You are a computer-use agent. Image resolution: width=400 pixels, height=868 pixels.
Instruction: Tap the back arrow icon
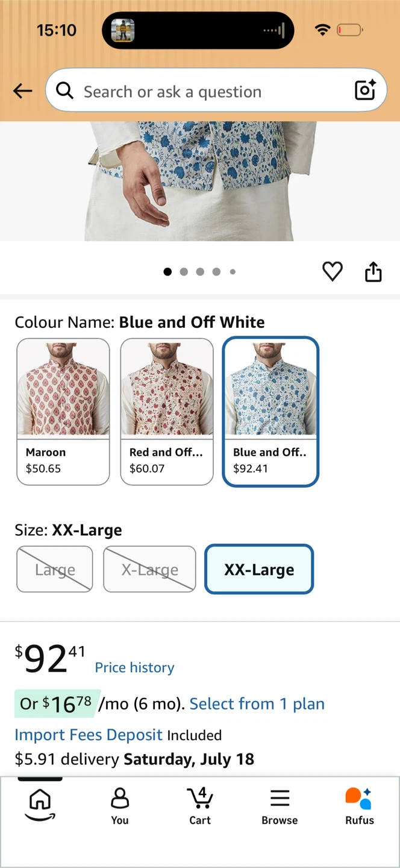tap(23, 91)
